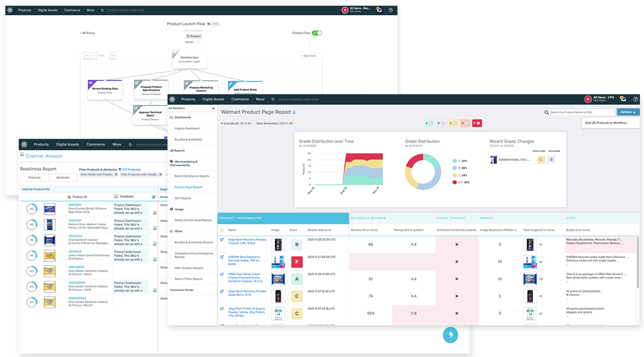Click the Usage icon in report sidebar

point(172,209)
